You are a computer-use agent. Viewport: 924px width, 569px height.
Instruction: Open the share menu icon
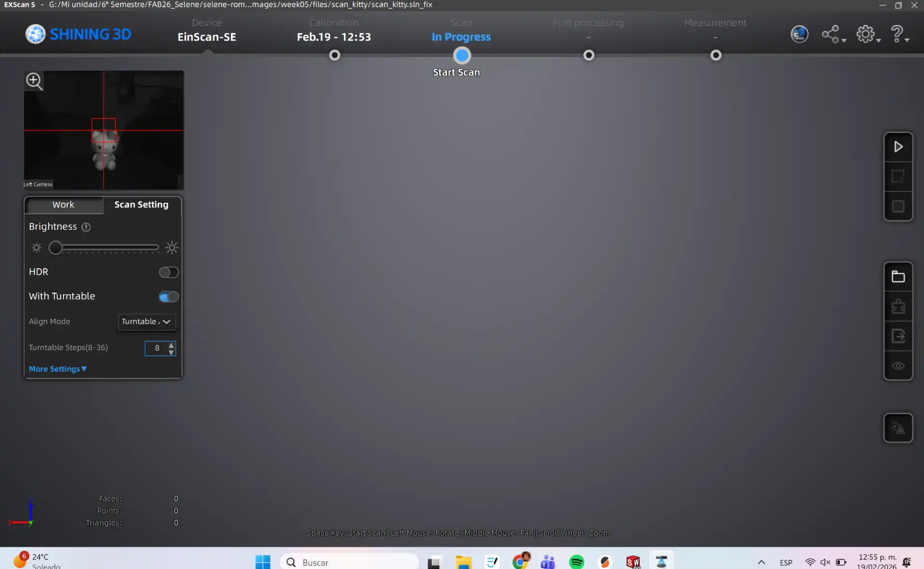pos(831,34)
